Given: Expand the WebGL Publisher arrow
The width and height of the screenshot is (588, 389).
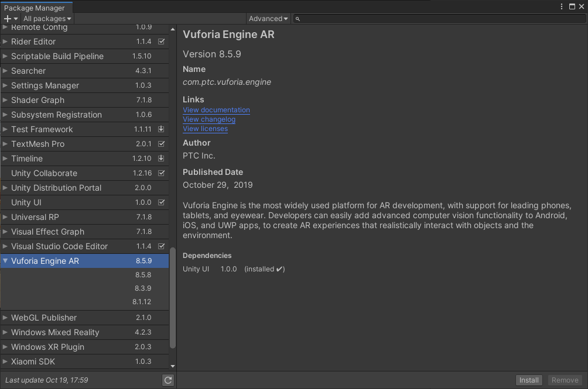Looking at the screenshot, I should (5, 318).
